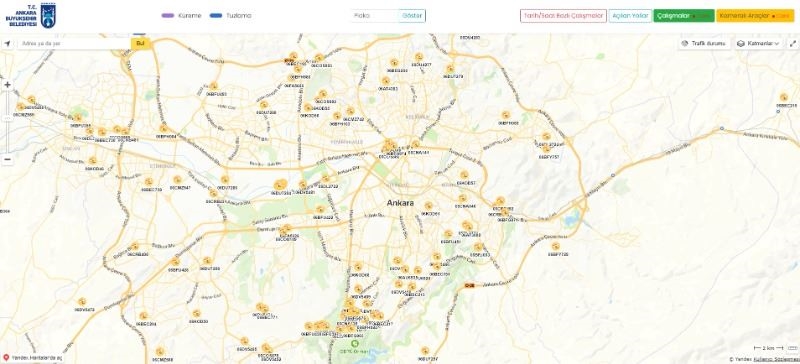Click the Göster button next to Plaka

pos(412,16)
